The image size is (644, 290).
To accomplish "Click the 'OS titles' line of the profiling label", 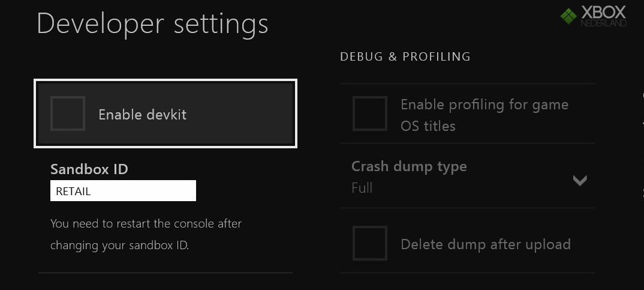I will point(428,126).
